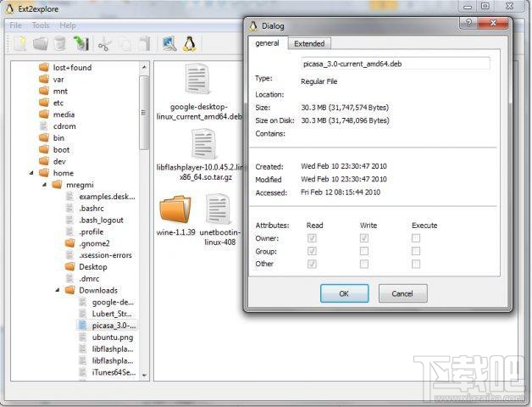The width and height of the screenshot is (532, 407).
Task: Toggle the Other Execute checkbox
Action: coord(416,264)
